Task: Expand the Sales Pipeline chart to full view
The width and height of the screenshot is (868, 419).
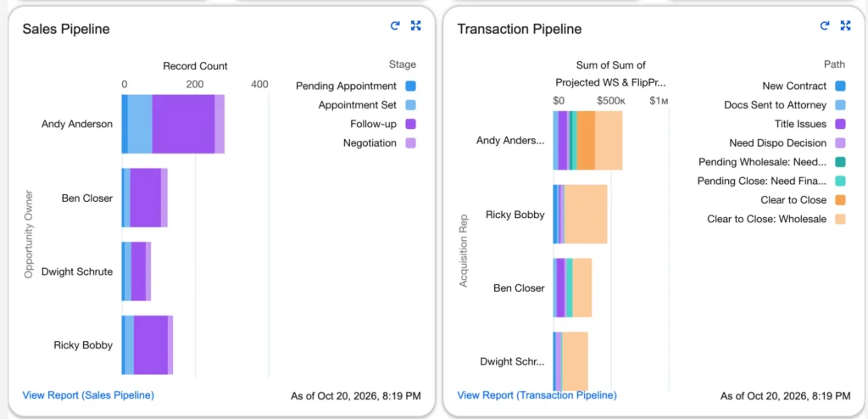Action: click(x=415, y=25)
